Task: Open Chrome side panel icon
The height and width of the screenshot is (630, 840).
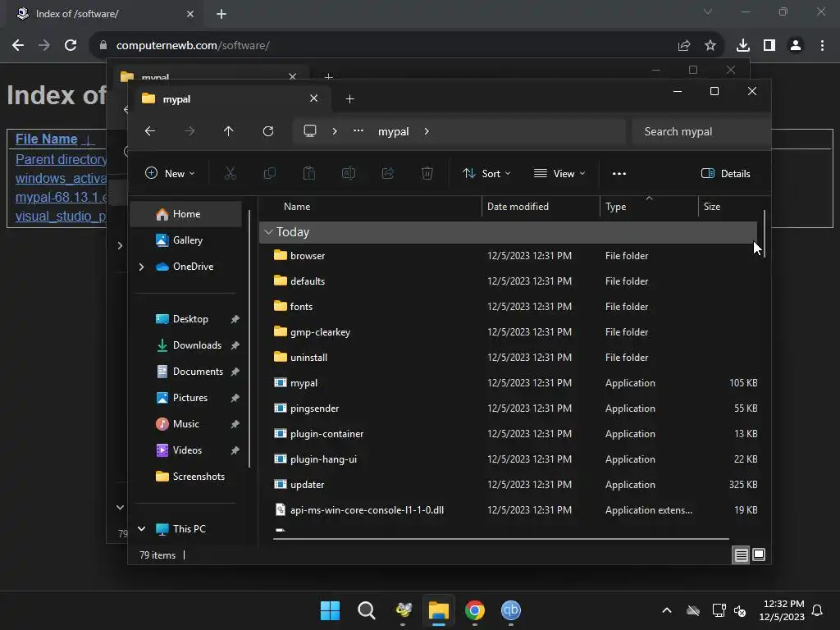Action: pyautogui.click(x=769, y=46)
